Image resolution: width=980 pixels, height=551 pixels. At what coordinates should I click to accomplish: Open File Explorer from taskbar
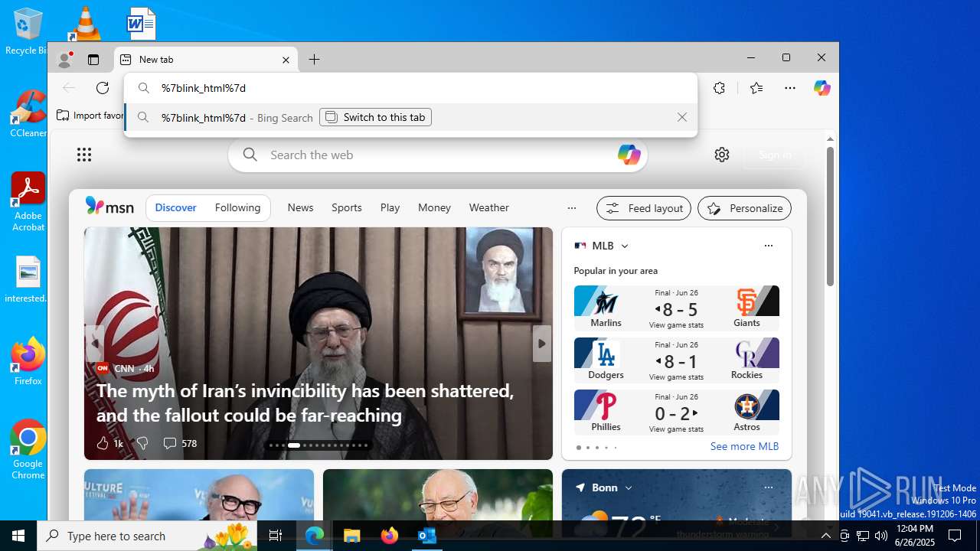click(351, 536)
